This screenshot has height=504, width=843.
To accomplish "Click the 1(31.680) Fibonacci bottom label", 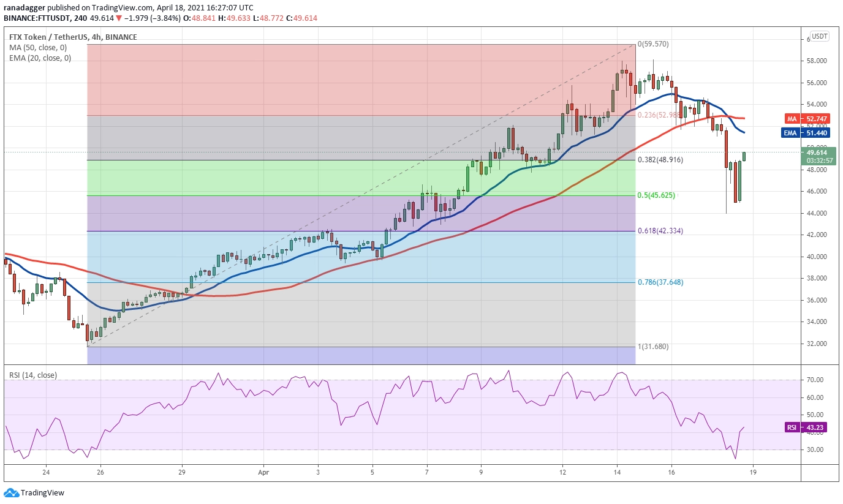I will tap(652, 346).
